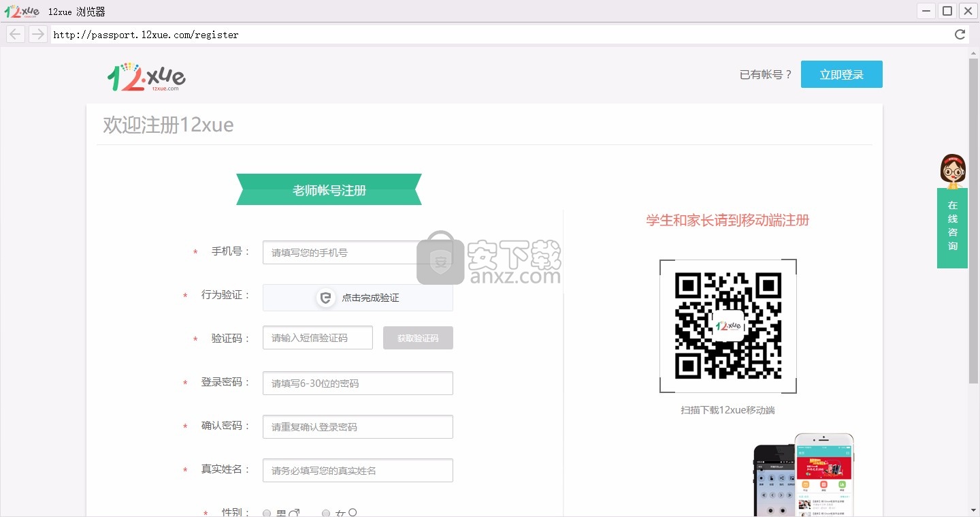Open the 在线咨询 online consultation tab
The image size is (980, 517).
pos(952,228)
